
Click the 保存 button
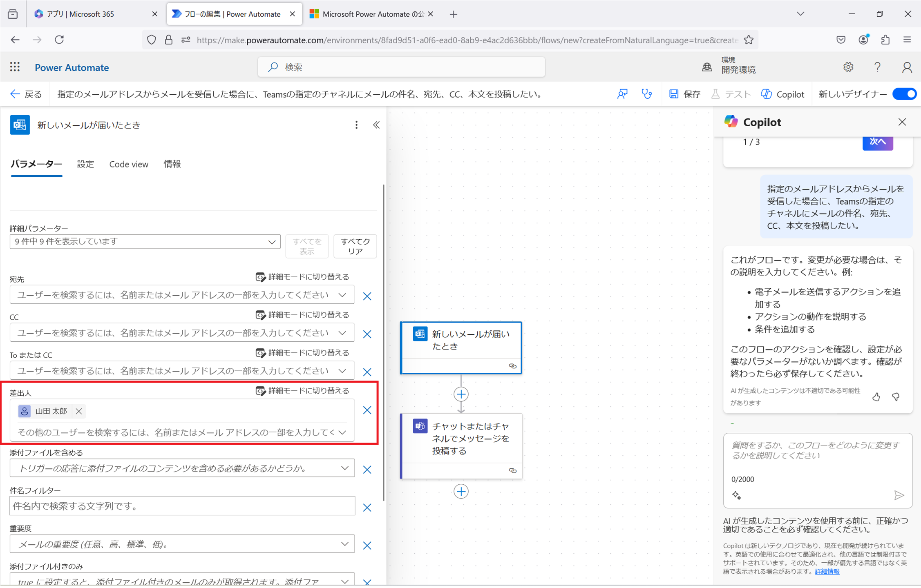pyautogui.click(x=685, y=94)
